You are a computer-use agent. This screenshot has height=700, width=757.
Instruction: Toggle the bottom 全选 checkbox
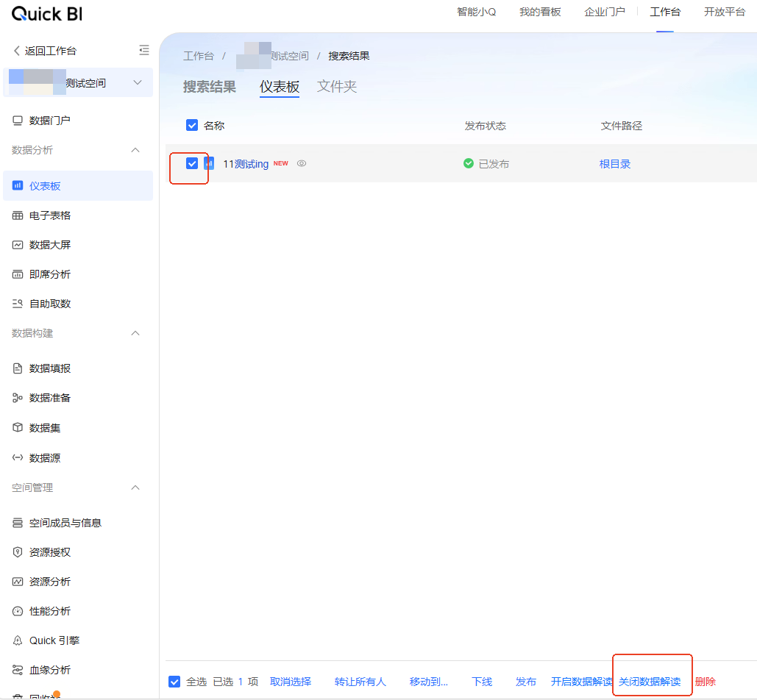pyautogui.click(x=174, y=682)
